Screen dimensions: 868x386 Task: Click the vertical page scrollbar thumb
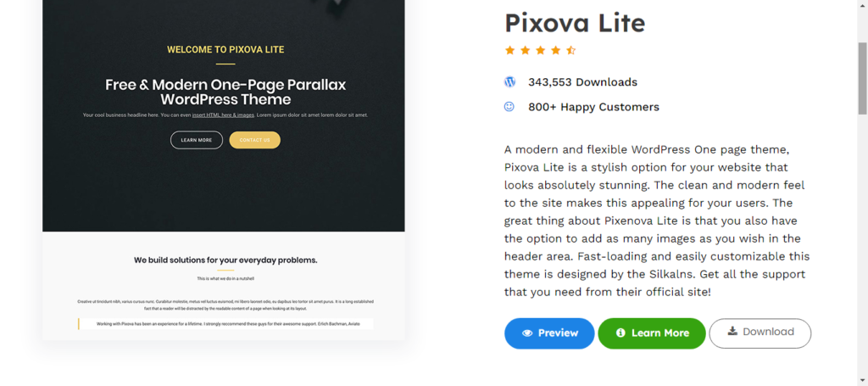pos(862,79)
